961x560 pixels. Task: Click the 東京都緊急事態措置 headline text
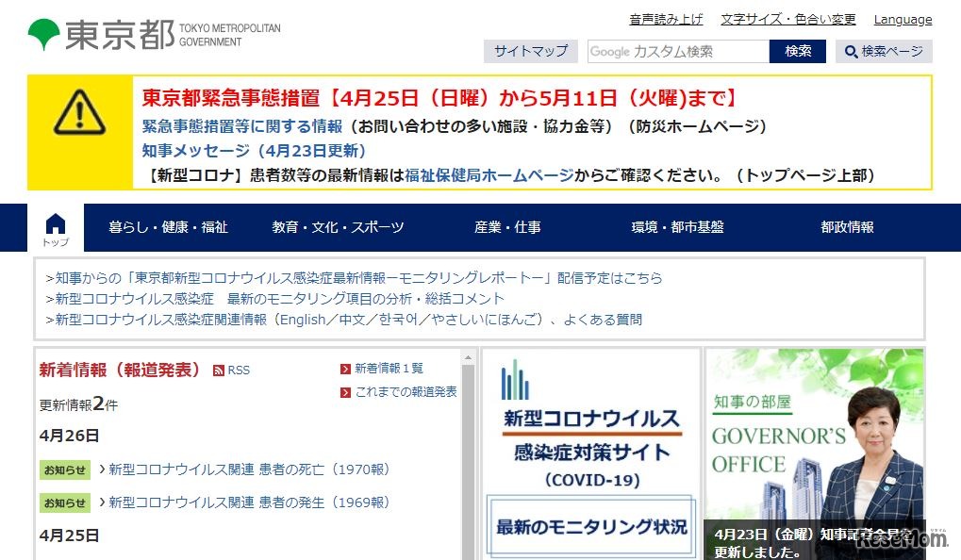pos(439,98)
